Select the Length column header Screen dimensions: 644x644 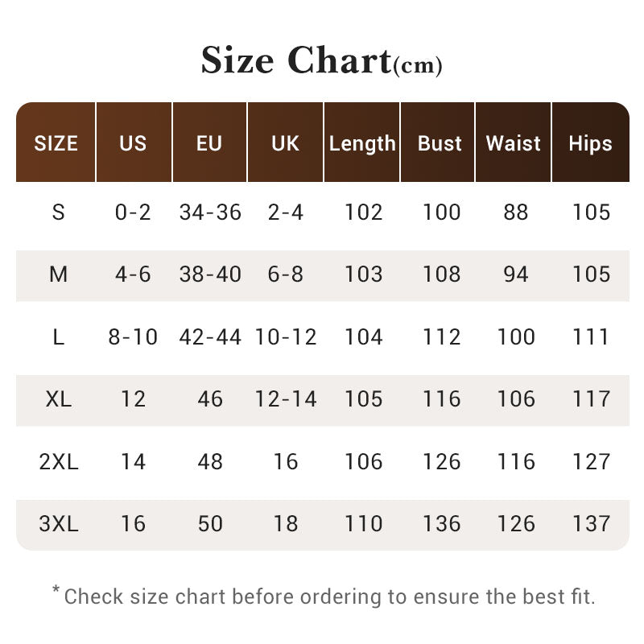(362, 143)
